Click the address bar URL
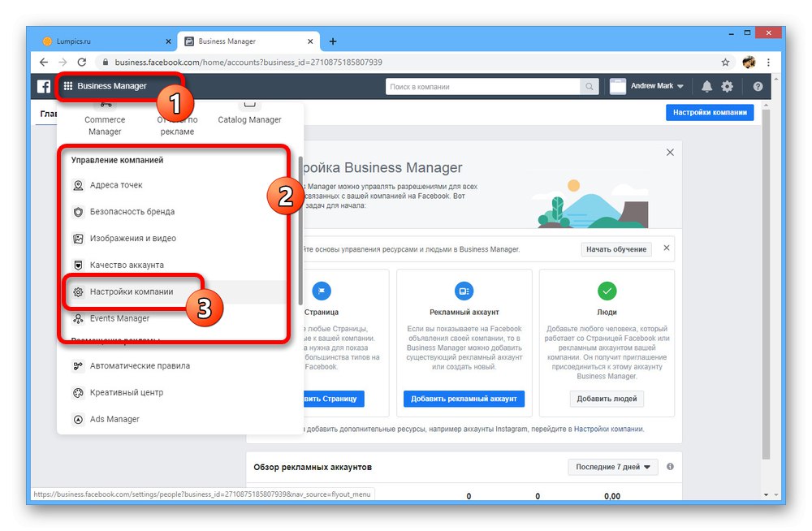Image resolution: width=812 pixels, height=531 pixels. pyautogui.click(x=248, y=63)
